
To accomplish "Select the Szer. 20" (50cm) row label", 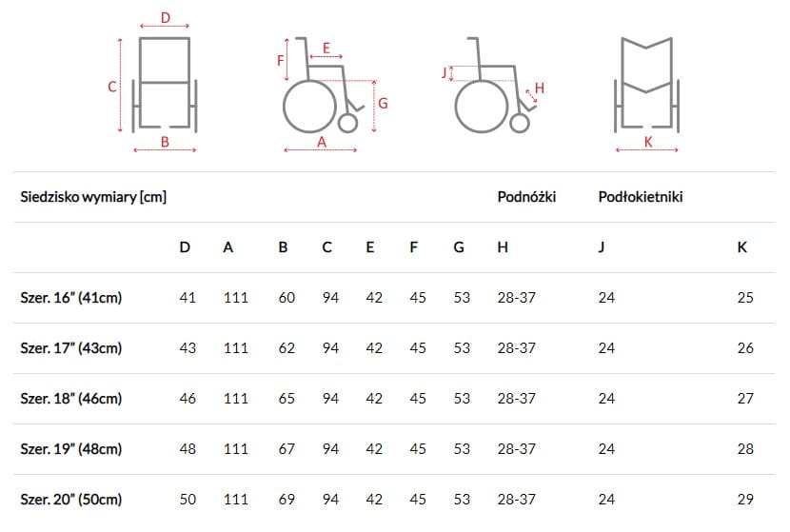I will tap(71, 499).
